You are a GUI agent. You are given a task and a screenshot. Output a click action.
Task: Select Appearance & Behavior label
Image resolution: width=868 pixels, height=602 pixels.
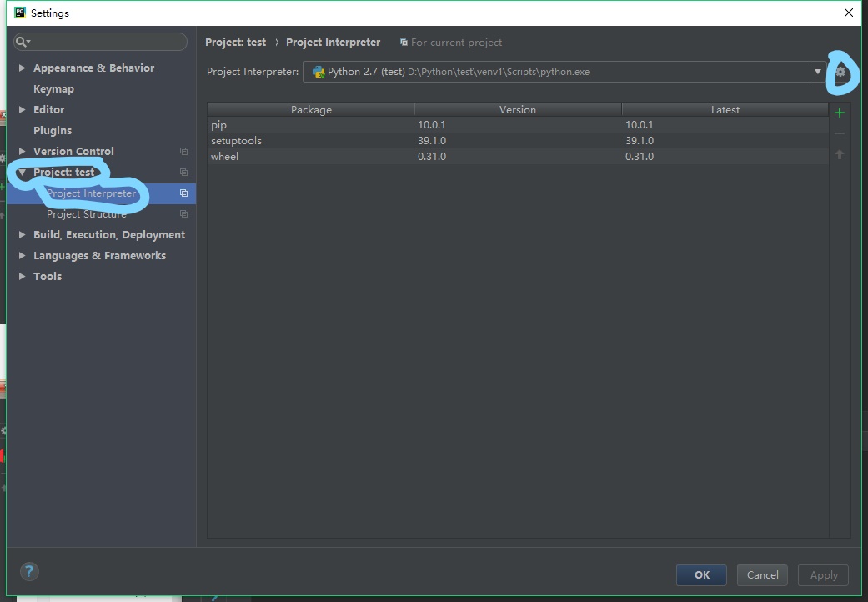[93, 68]
